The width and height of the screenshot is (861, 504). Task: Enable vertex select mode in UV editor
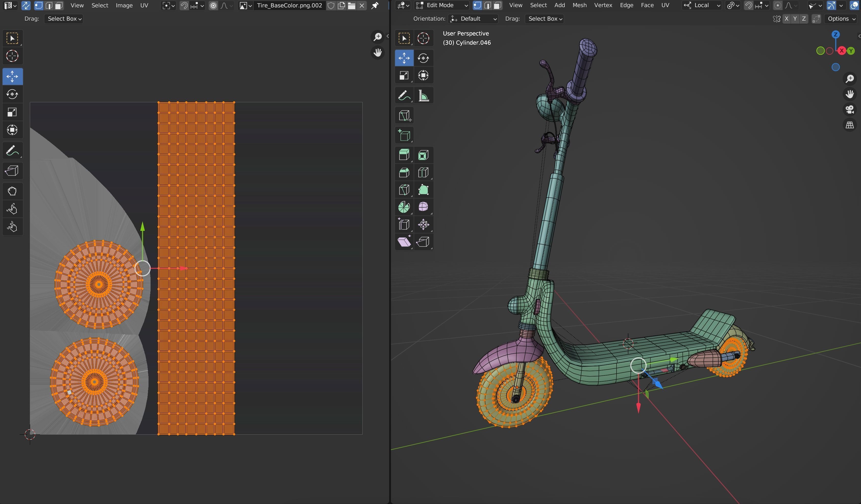[39, 5]
